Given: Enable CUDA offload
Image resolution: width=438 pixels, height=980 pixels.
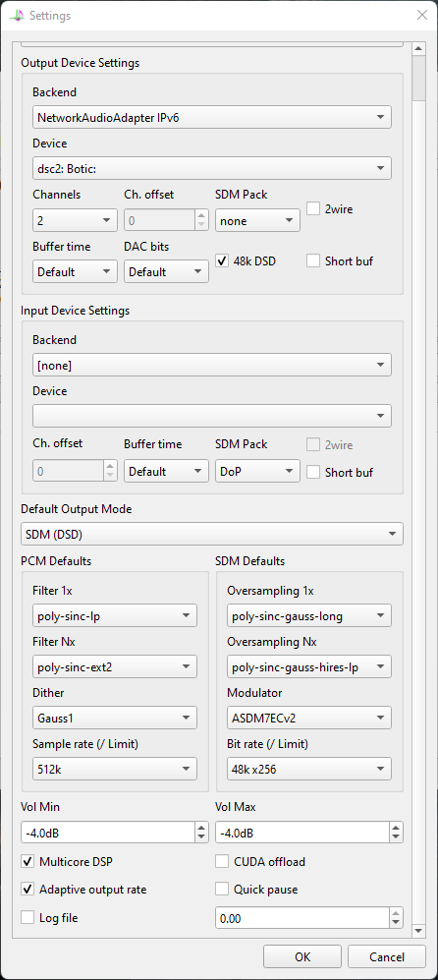Looking at the screenshot, I should tap(222, 862).
